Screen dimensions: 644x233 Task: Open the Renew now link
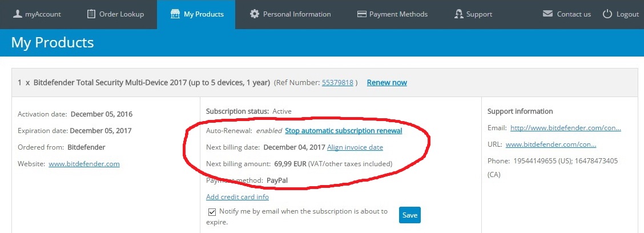pyautogui.click(x=387, y=83)
